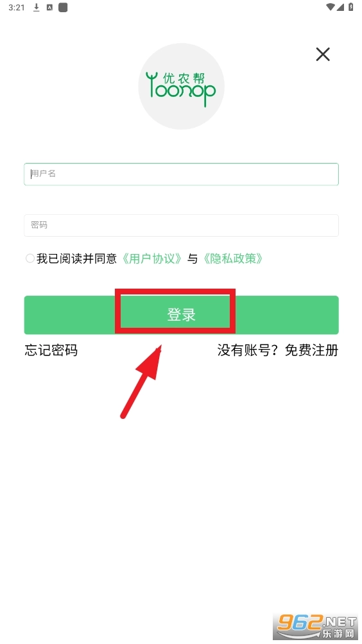Close the login screen with the X icon
The height and width of the screenshot is (644, 362).
click(323, 55)
